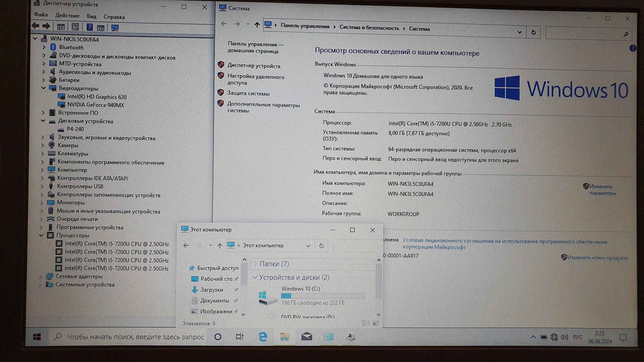Open Microsoft Edge from the taskbar
Viewport: 644px width, 362px height.
(263, 337)
